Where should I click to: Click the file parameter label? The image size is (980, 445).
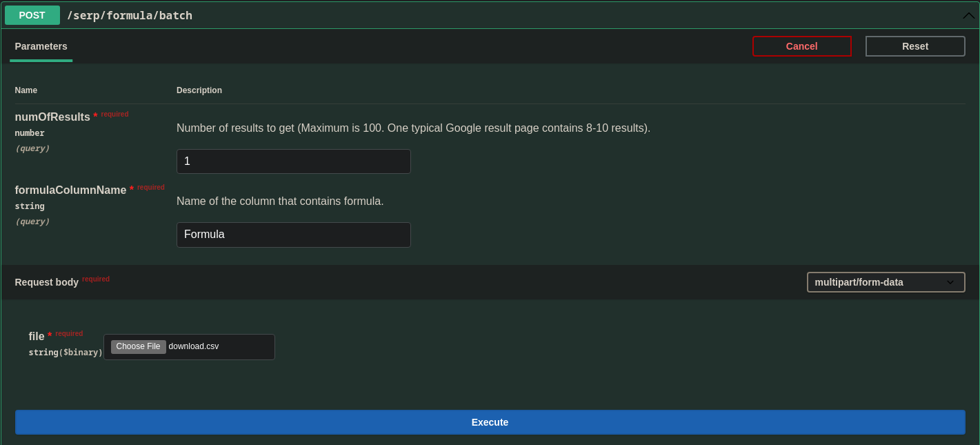pyautogui.click(x=37, y=337)
